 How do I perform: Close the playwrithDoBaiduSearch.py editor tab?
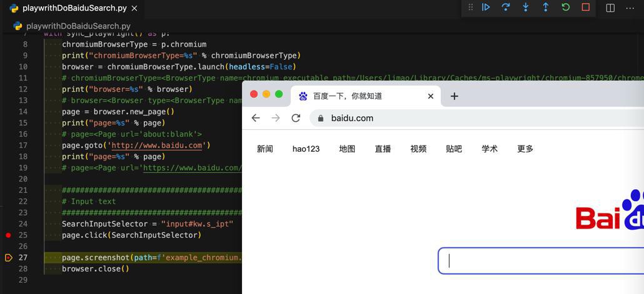click(134, 8)
